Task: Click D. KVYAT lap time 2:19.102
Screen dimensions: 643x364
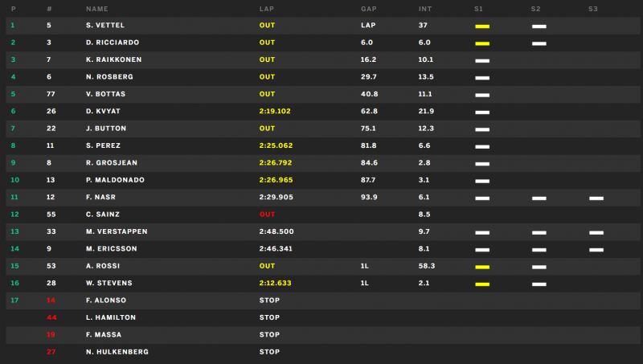Action: tap(275, 111)
